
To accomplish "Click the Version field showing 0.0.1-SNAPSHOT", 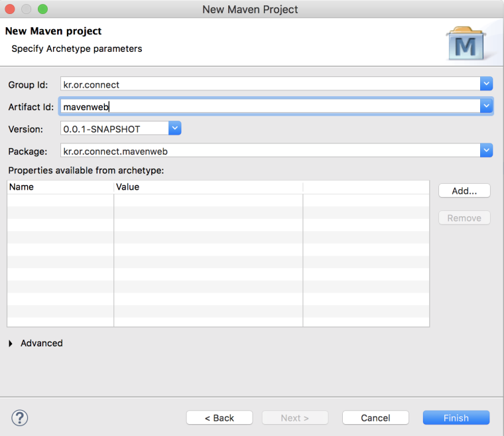I will [115, 128].
